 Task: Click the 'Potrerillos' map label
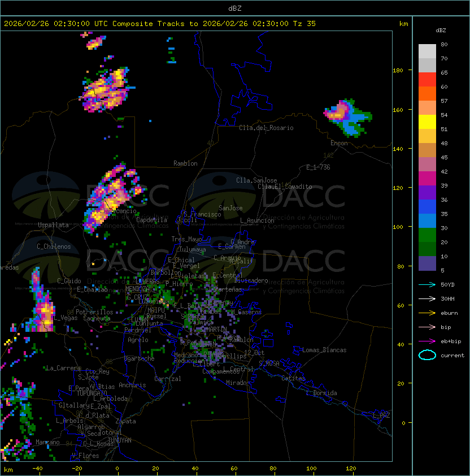pos(94,311)
